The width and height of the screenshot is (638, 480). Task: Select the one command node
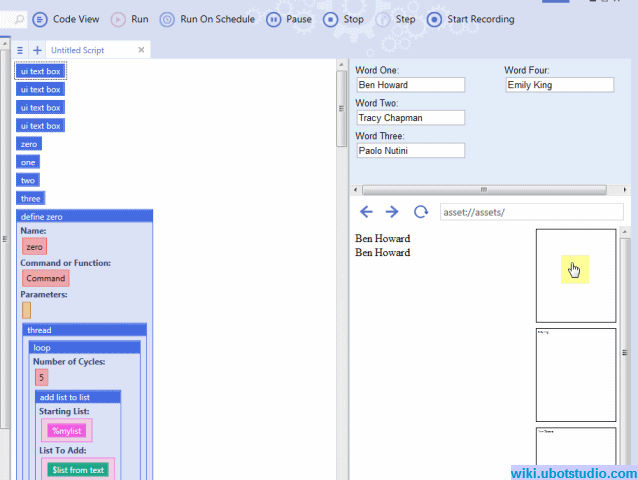pyautogui.click(x=28, y=162)
